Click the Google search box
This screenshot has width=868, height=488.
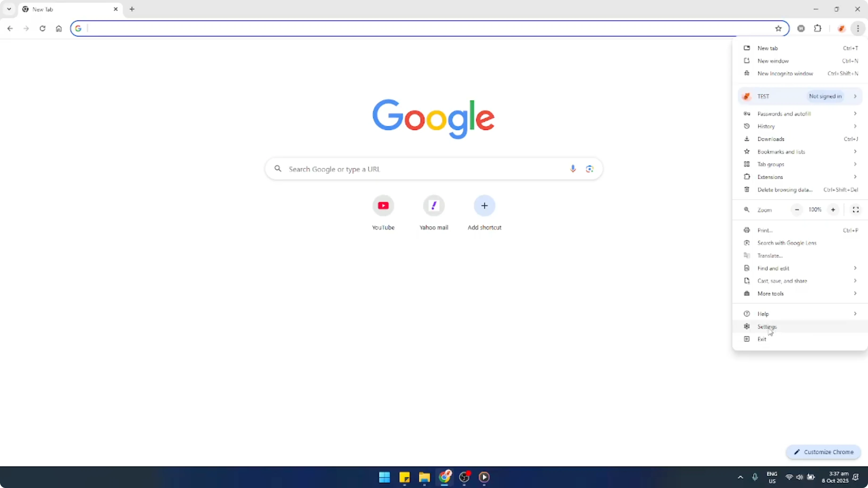[434, 169]
